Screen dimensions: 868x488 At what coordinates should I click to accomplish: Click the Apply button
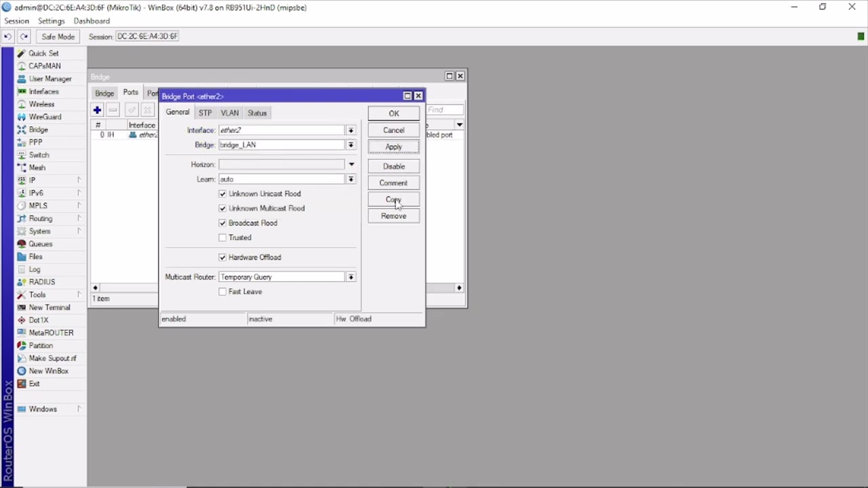pyautogui.click(x=394, y=147)
